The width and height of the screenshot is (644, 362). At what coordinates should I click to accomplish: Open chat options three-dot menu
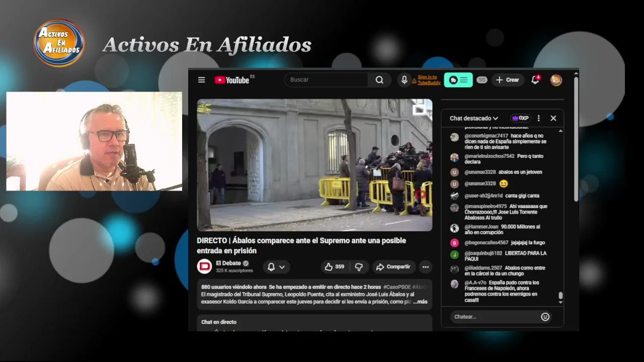coord(538,118)
